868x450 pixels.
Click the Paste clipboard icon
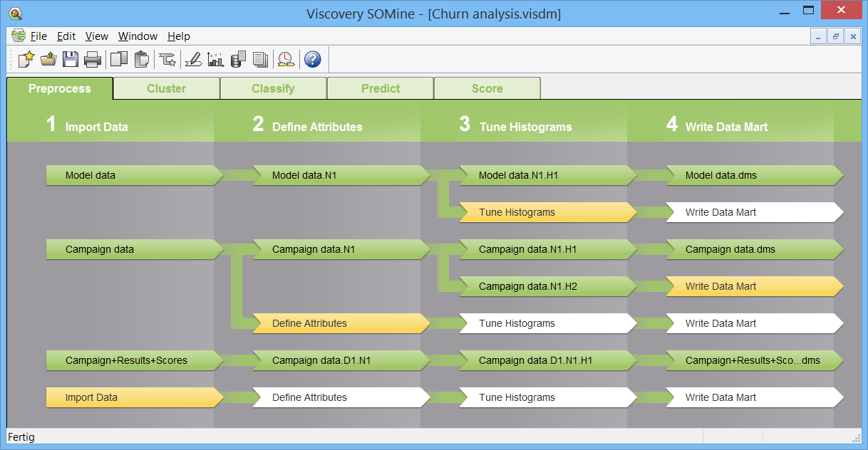point(141,60)
